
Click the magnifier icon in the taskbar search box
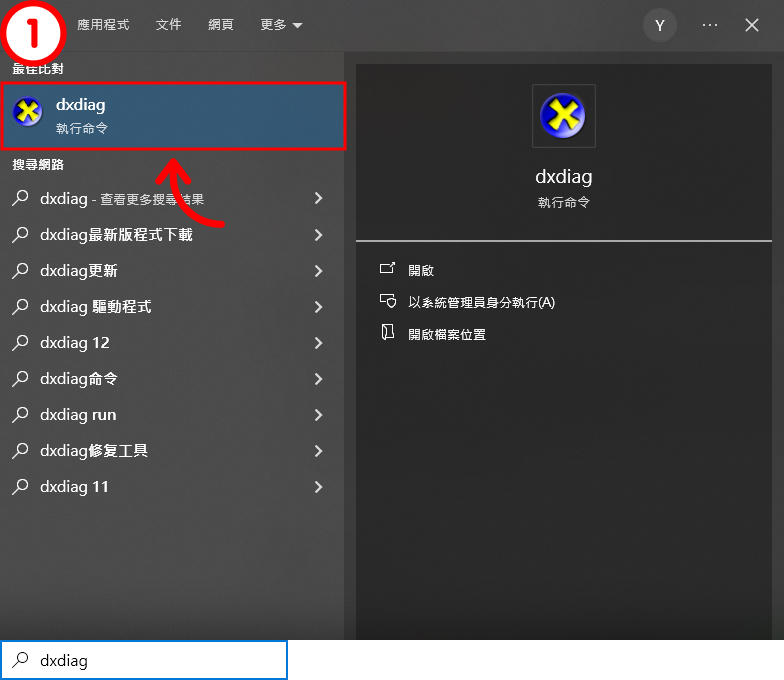(20, 660)
